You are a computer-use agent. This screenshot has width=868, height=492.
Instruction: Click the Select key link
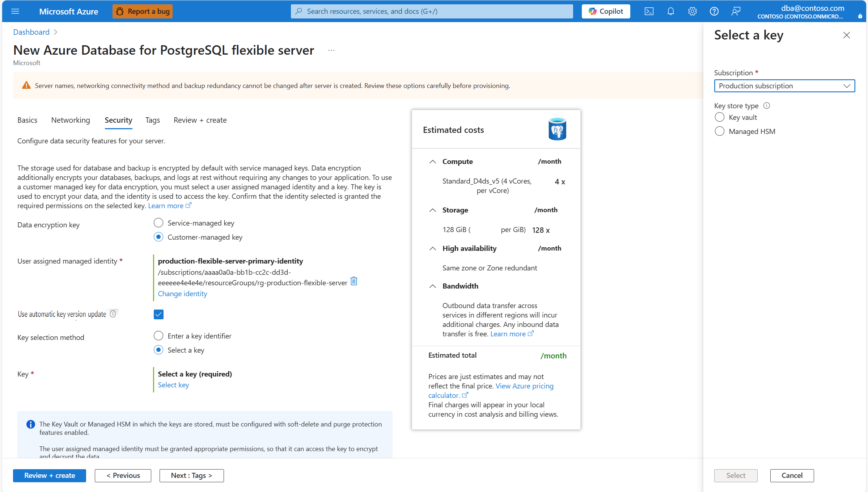[173, 384]
